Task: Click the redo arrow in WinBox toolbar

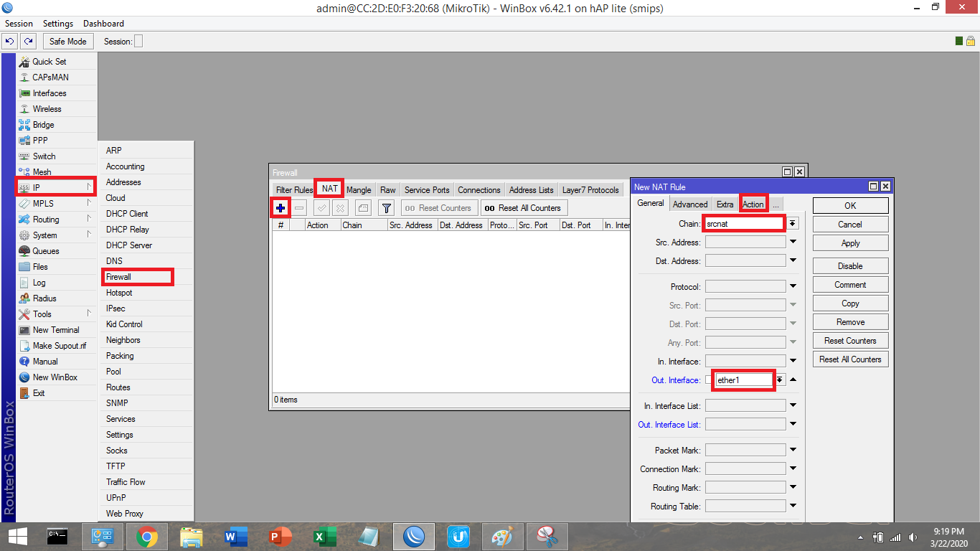Action: 28,42
